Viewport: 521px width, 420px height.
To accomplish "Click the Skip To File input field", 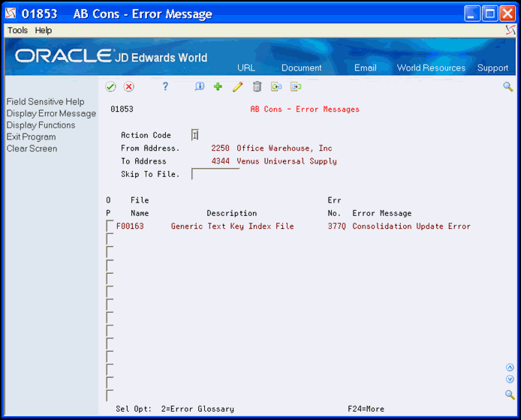I will tap(215, 174).
